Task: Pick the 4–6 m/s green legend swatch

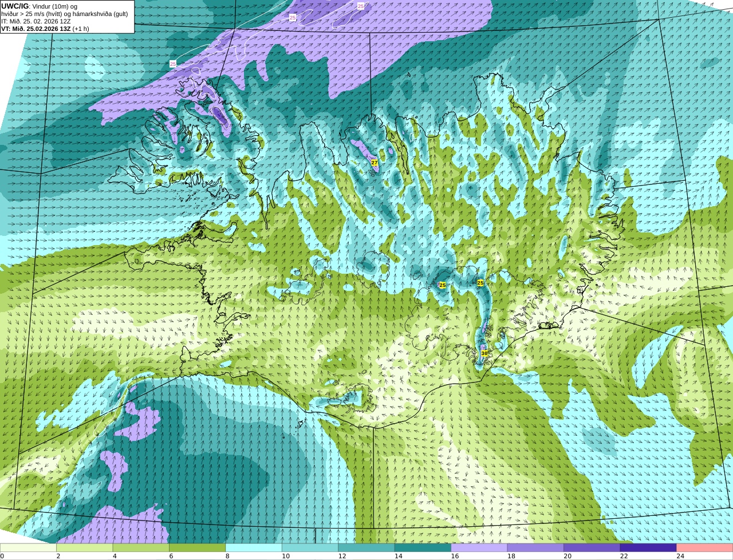Action: point(141,547)
